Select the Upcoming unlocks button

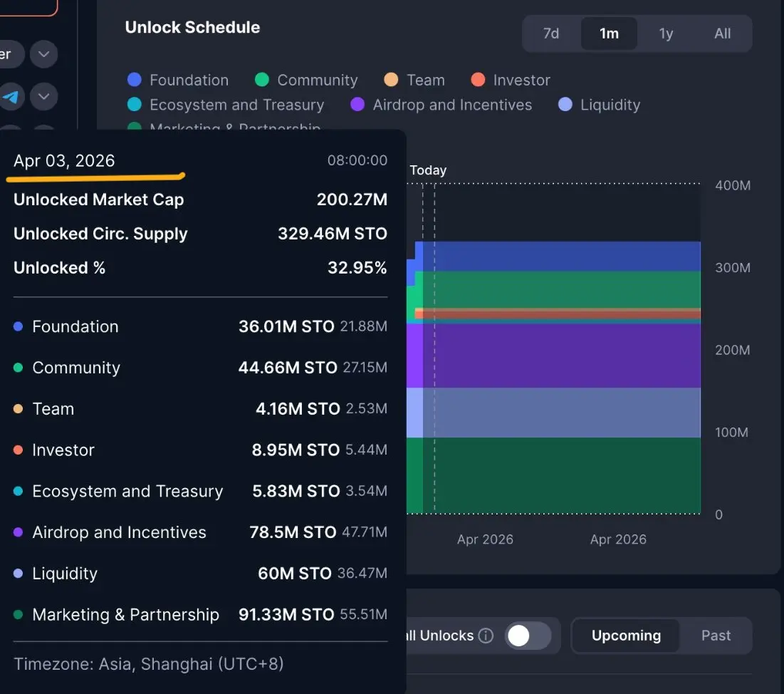coord(626,636)
